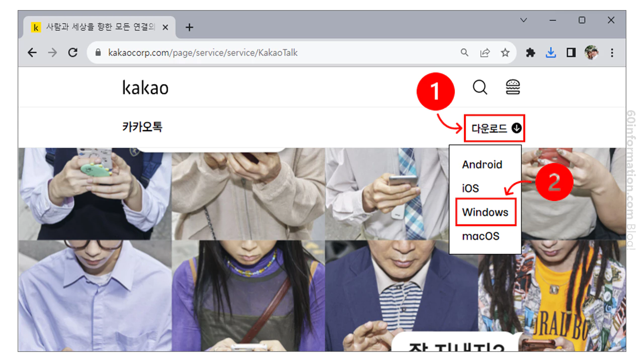Open the Chrome profile avatar
The height and width of the screenshot is (362, 644).
(591, 52)
